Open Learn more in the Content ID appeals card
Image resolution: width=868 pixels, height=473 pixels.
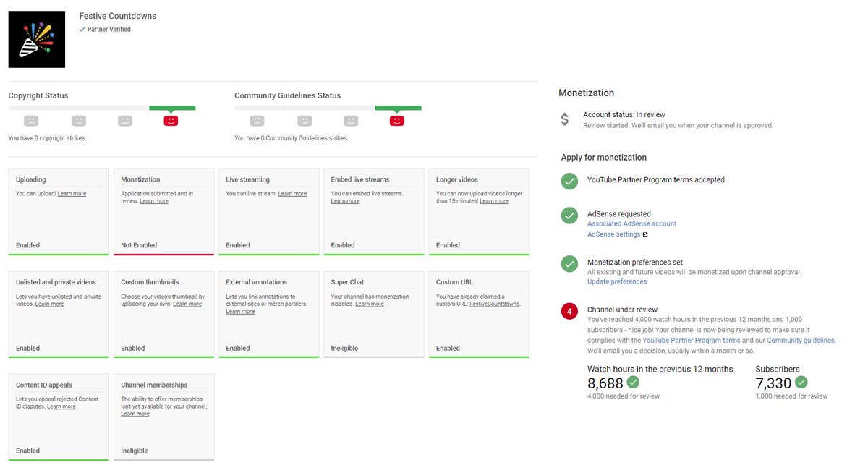click(x=61, y=406)
